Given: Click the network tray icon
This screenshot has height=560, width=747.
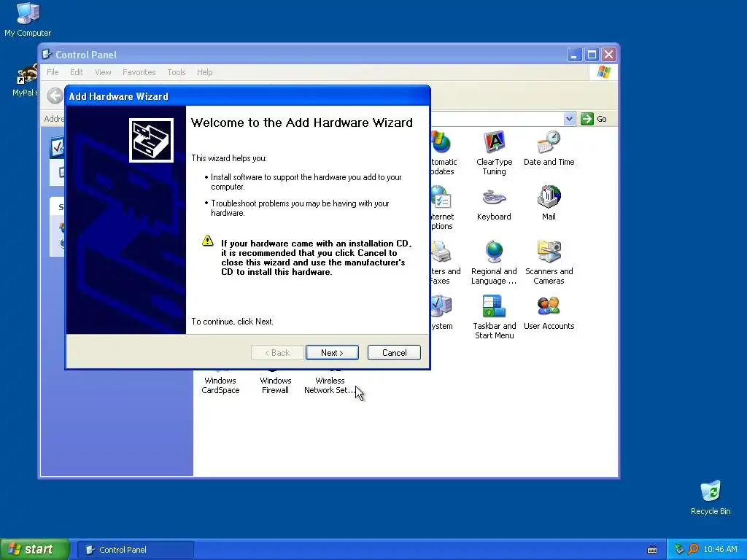Looking at the screenshot, I should pyautogui.click(x=679, y=550).
